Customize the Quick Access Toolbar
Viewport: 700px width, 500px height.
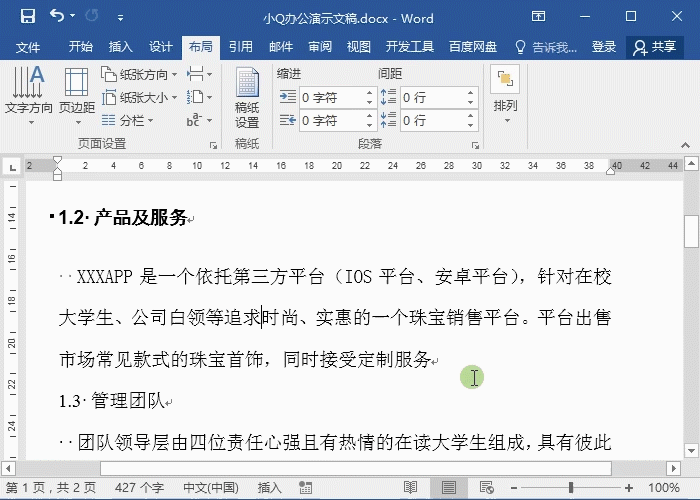tap(120, 18)
